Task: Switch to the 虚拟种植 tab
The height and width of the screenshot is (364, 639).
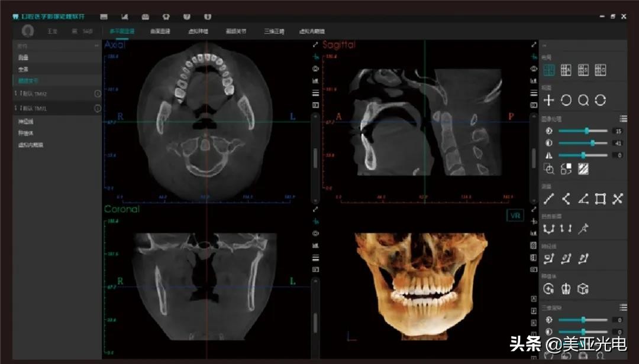Action: coord(198,31)
